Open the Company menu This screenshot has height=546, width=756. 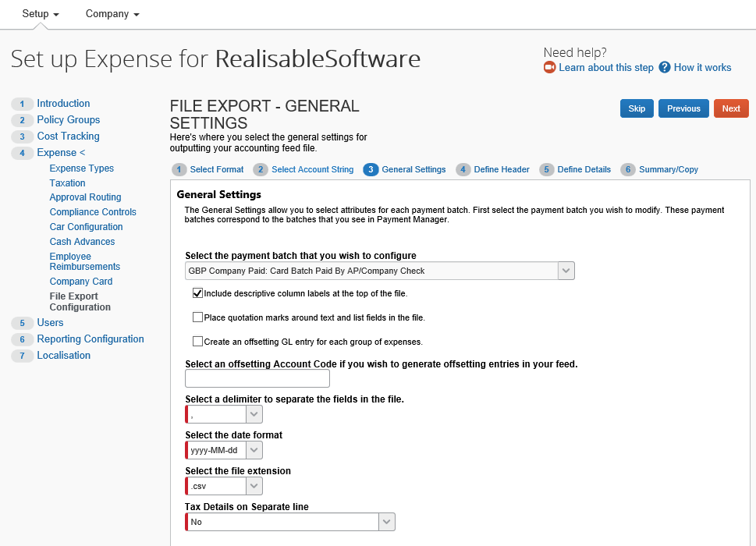click(112, 14)
